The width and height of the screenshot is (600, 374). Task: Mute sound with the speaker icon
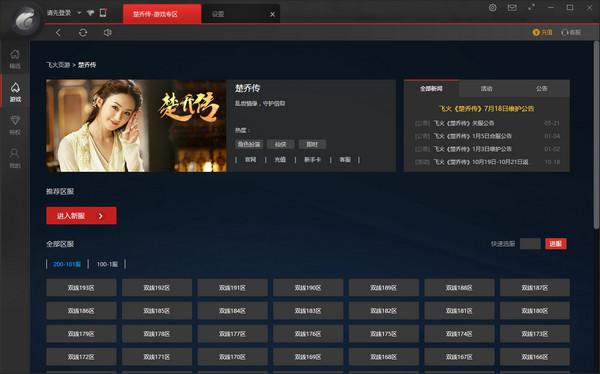coord(108,33)
